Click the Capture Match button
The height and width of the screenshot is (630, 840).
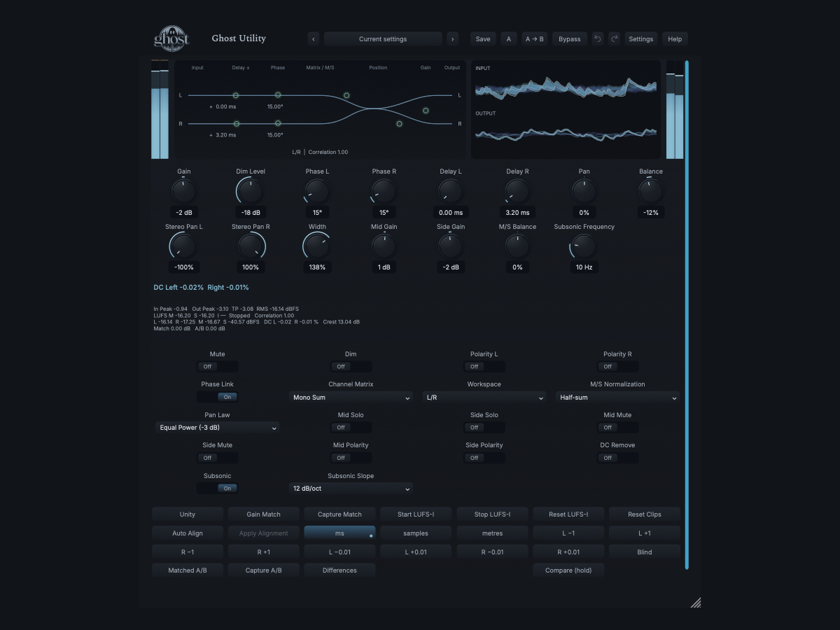click(339, 514)
